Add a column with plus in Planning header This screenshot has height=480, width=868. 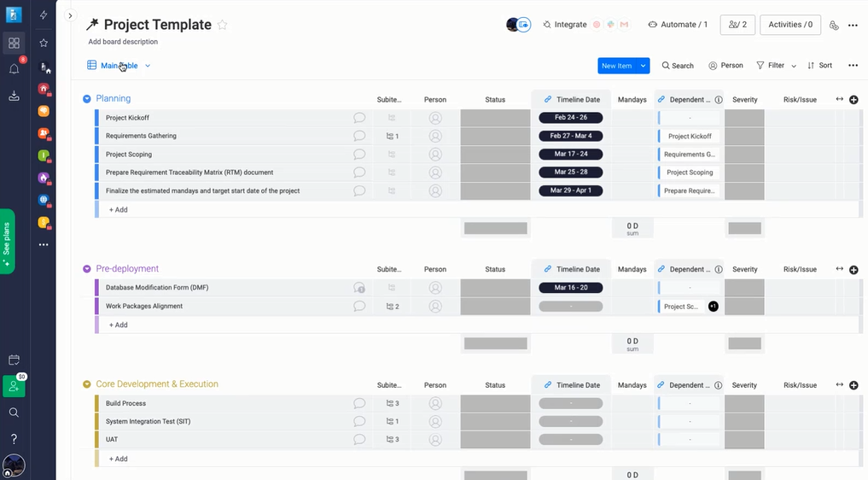pyautogui.click(x=853, y=100)
